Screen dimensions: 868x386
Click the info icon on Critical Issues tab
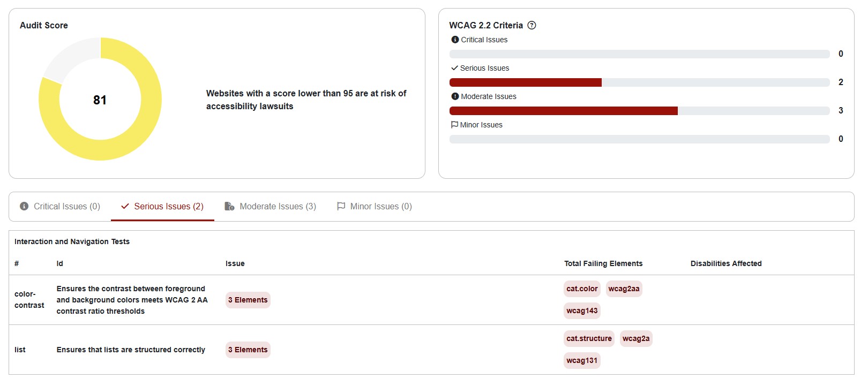click(24, 206)
